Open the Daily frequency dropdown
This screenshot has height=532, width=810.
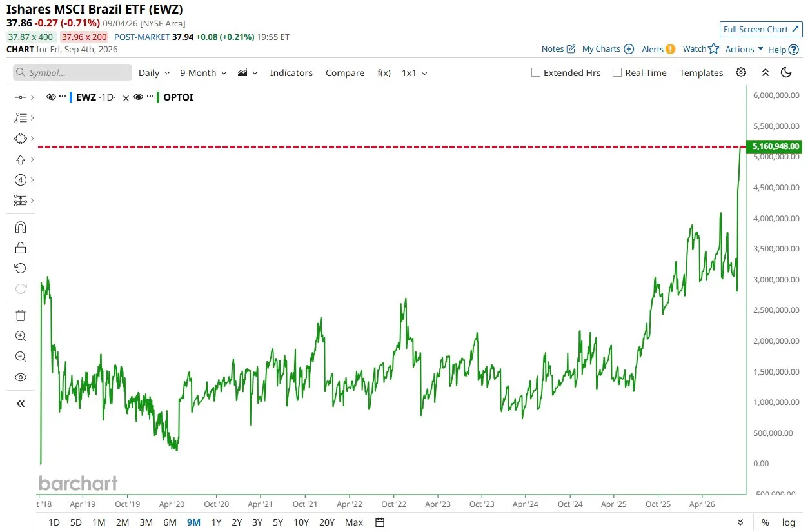154,73
